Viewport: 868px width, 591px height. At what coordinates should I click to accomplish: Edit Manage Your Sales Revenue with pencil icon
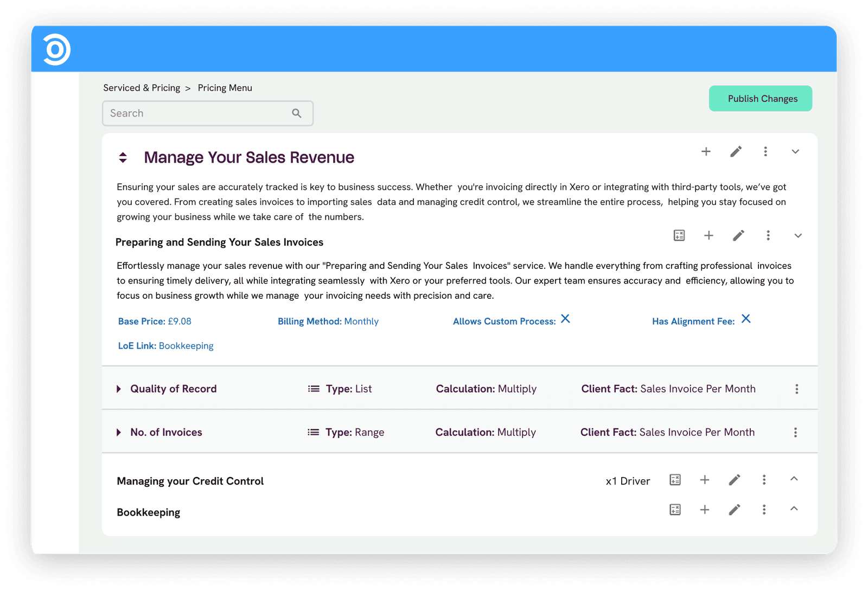pyautogui.click(x=736, y=152)
